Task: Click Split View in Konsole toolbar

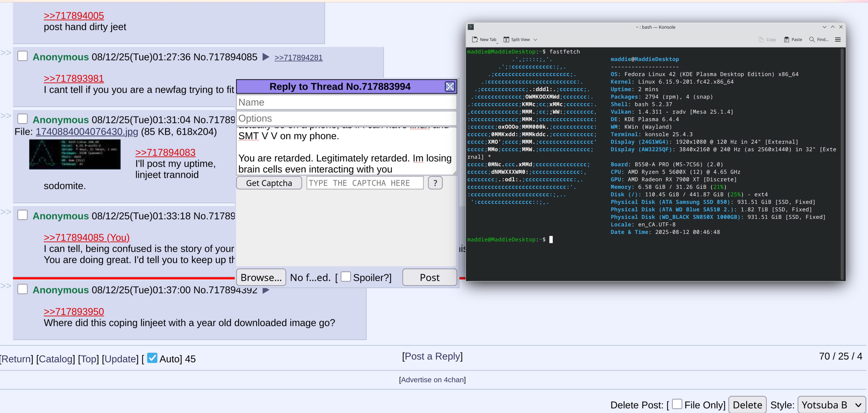Action: 517,39
